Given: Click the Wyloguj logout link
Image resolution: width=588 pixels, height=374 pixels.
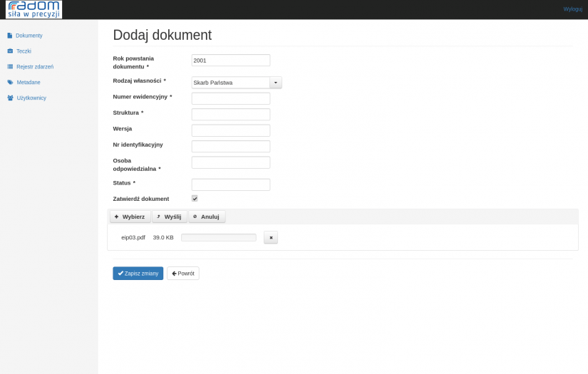Looking at the screenshot, I should [x=572, y=9].
